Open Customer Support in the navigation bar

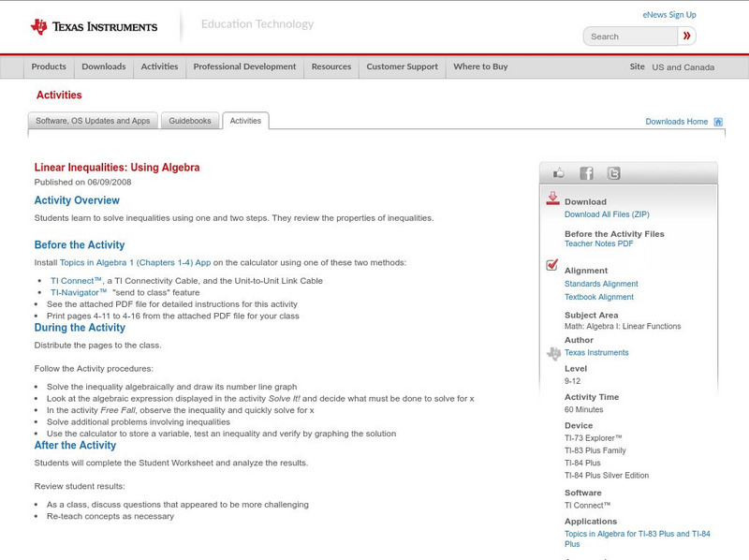(402, 66)
